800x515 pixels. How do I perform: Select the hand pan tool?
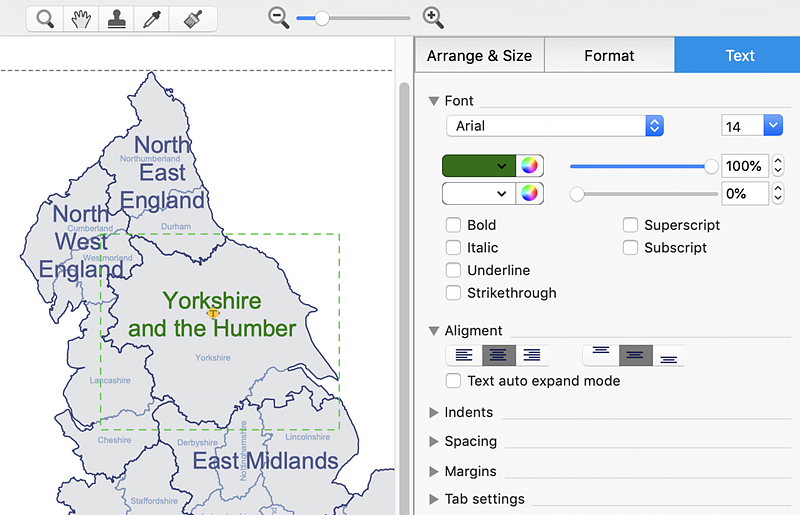81,18
